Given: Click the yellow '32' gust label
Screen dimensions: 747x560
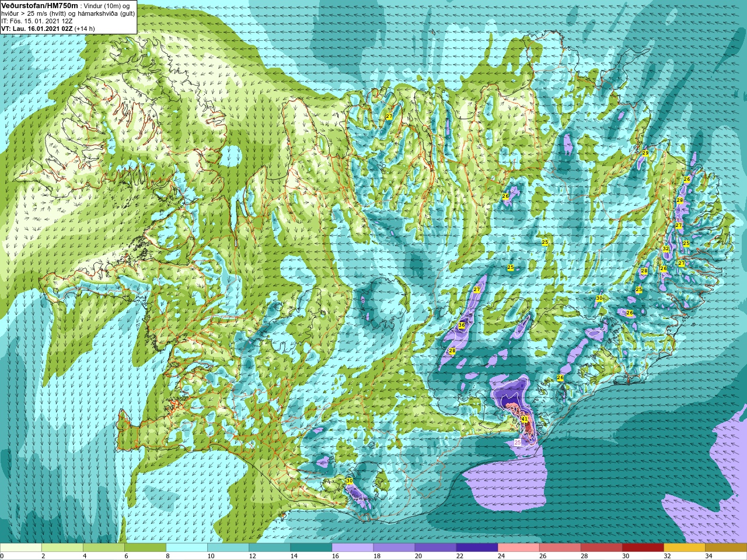Looking at the screenshot, I should tap(666, 249).
